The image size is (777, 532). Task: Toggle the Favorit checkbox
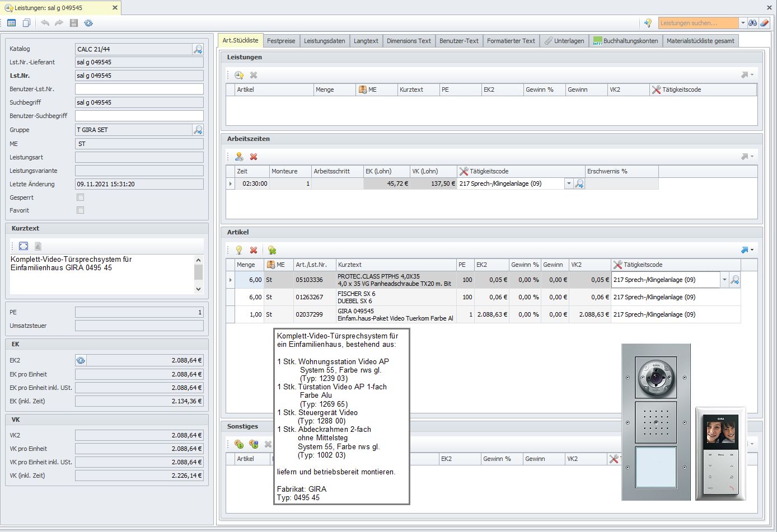click(81, 210)
